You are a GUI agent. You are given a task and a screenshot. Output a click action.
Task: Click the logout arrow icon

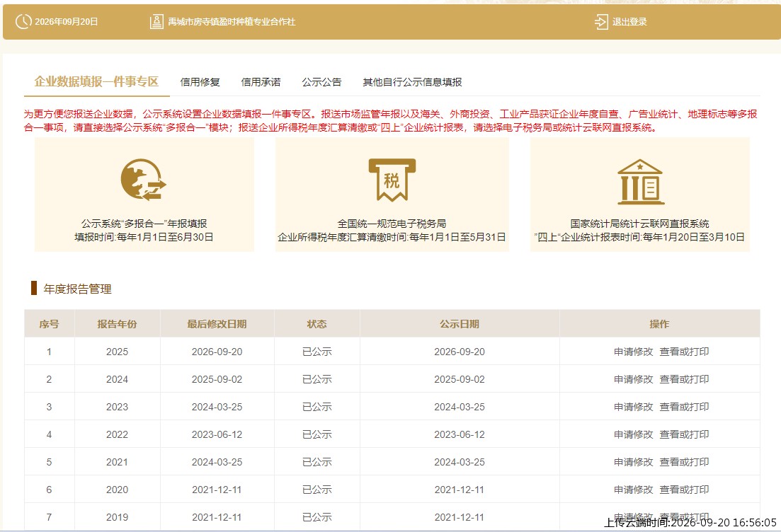tap(601, 21)
